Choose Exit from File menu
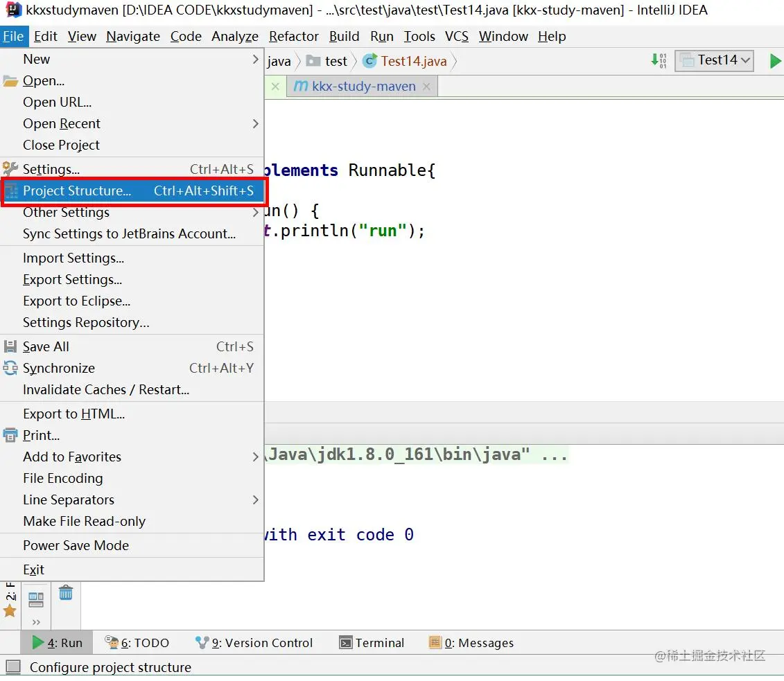This screenshot has width=784, height=681. tap(132, 569)
